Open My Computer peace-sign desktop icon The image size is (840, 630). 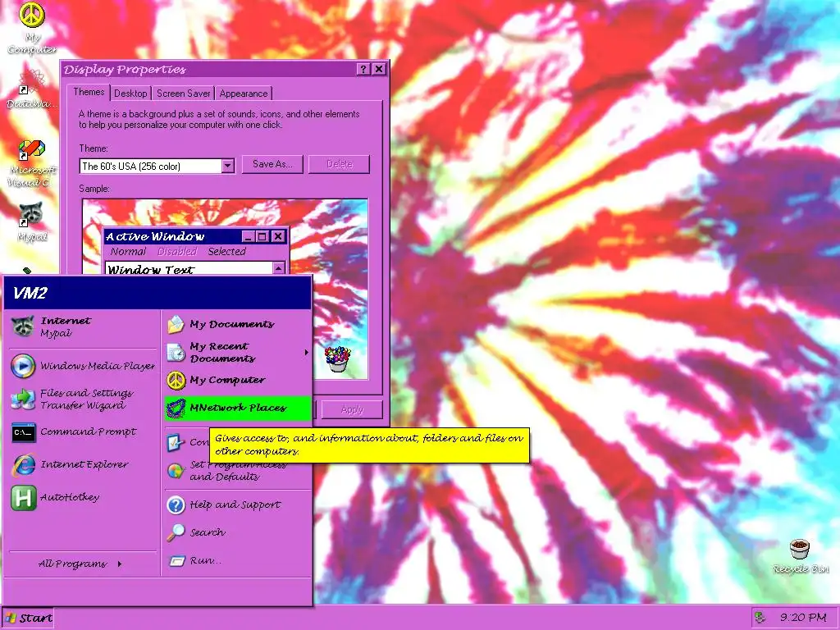click(x=32, y=14)
